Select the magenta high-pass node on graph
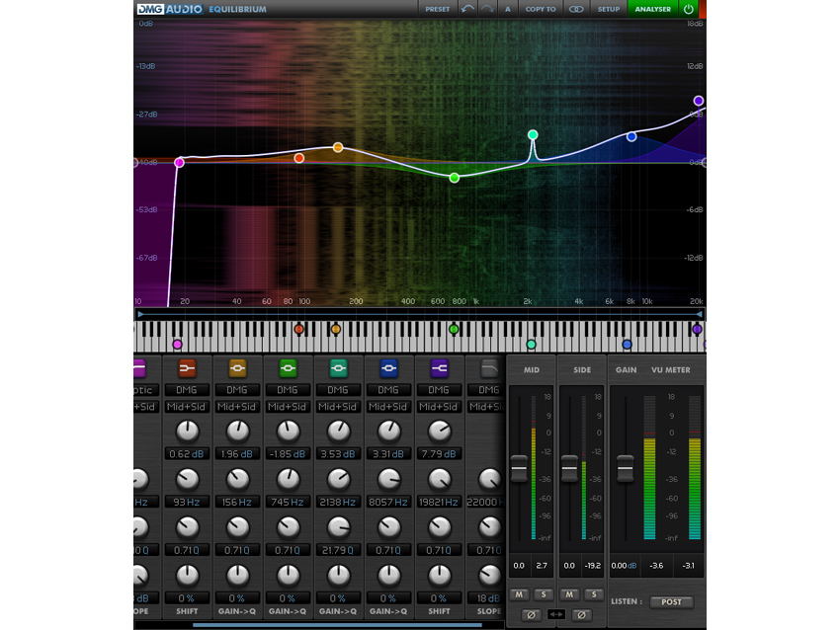This screenshot has width=840, height=630. [x=180, y=162]
